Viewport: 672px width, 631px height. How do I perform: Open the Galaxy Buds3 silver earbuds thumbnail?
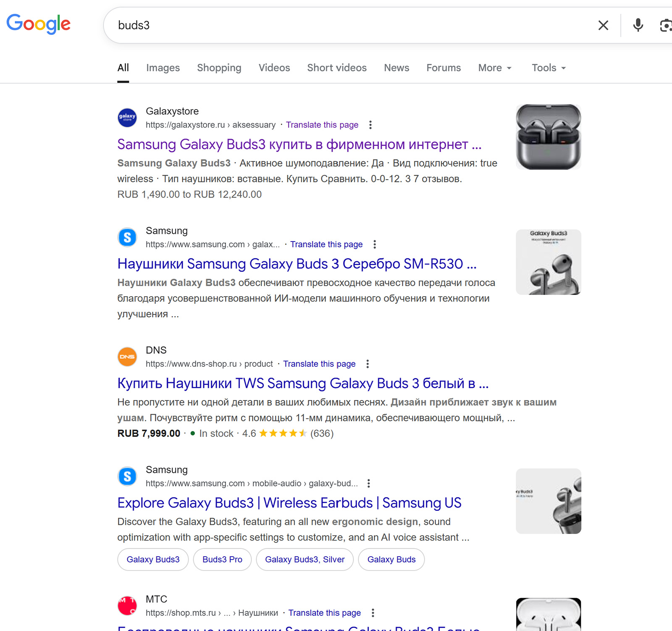point(549,262)
